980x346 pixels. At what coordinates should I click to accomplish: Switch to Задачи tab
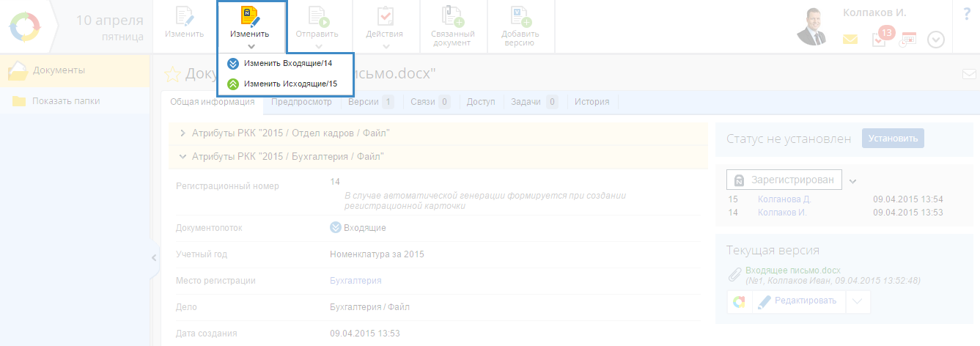(534, 102)
